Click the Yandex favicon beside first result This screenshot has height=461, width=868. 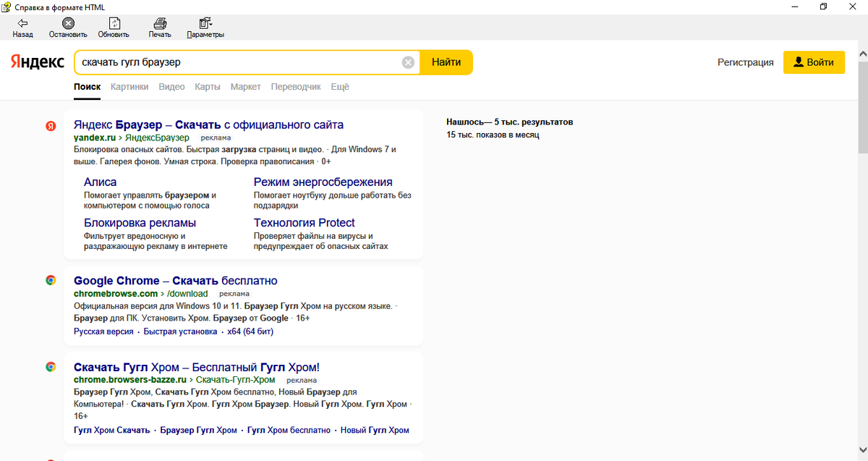[51, 126]
